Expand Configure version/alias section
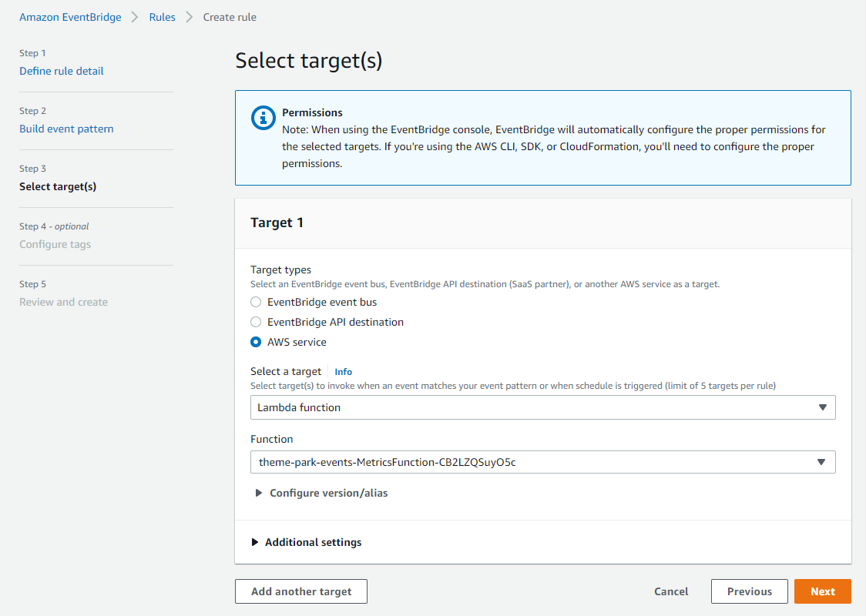This screenshot has width=866, height=616. (x=321, y=493)
